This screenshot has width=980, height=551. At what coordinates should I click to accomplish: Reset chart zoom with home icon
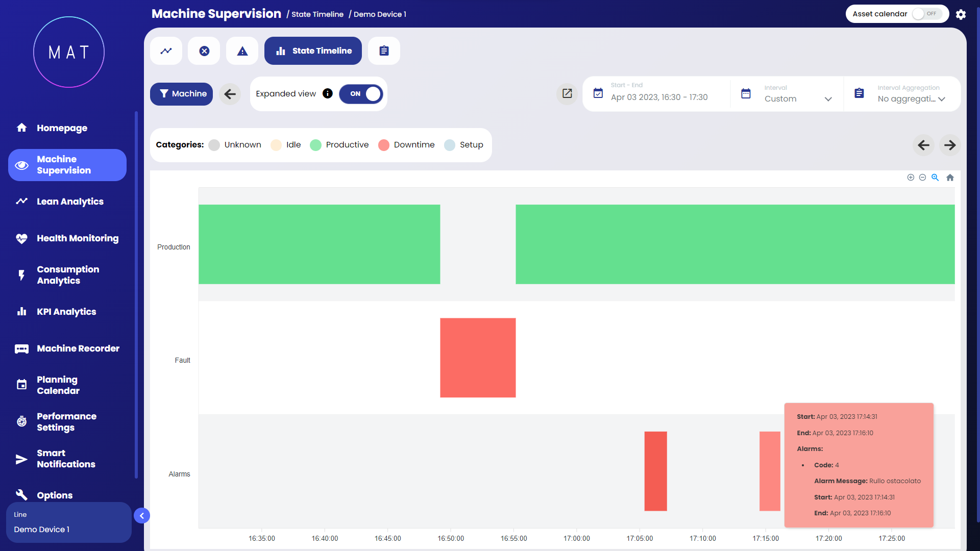[x=950, y=178]
